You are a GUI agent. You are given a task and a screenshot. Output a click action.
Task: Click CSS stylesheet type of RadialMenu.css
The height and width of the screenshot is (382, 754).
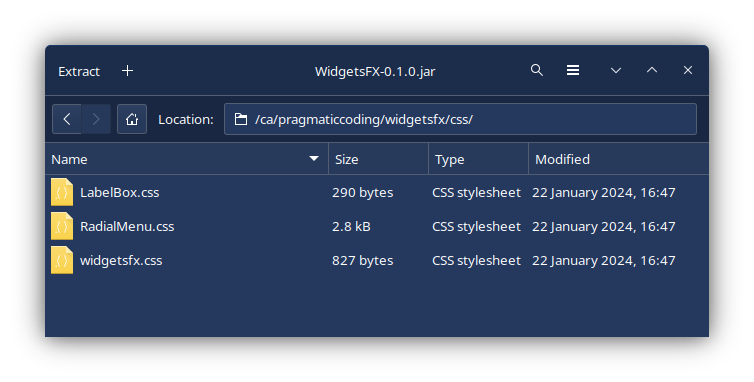tap(476, 227)
